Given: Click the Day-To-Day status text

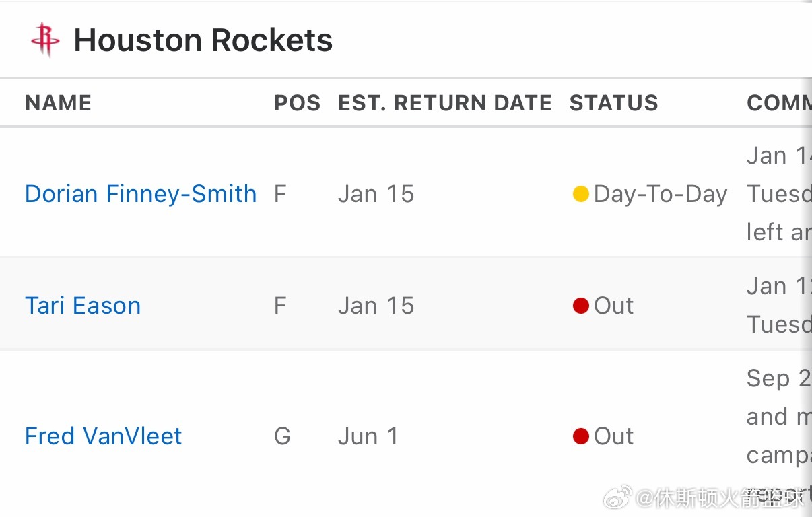Looking at the screenshot, I should click(661, 194).
